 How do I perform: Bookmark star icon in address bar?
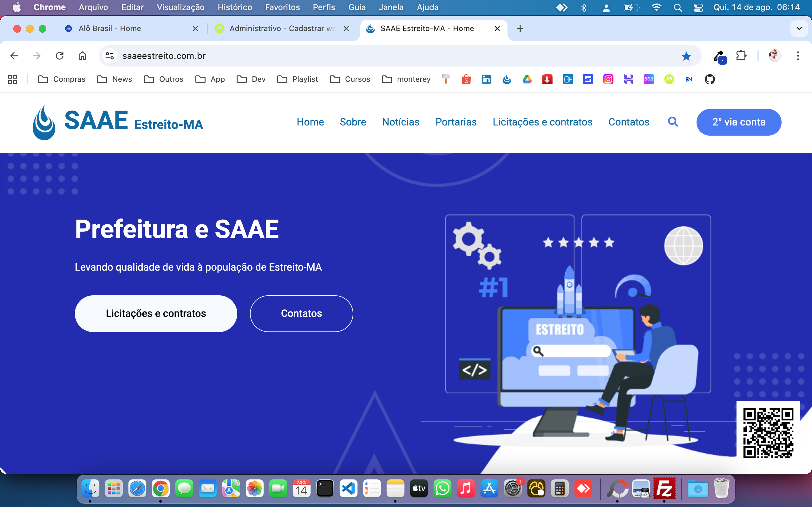(686, 56)
